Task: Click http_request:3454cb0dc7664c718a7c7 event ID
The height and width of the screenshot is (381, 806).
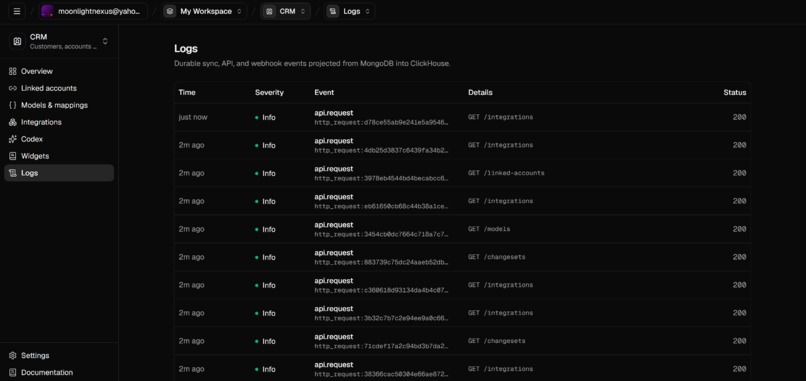Action: click(381, 235)
